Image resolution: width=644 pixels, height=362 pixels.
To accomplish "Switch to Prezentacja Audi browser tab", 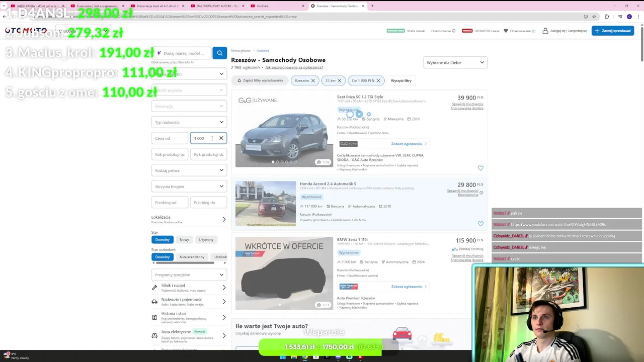I will (156, 6).
